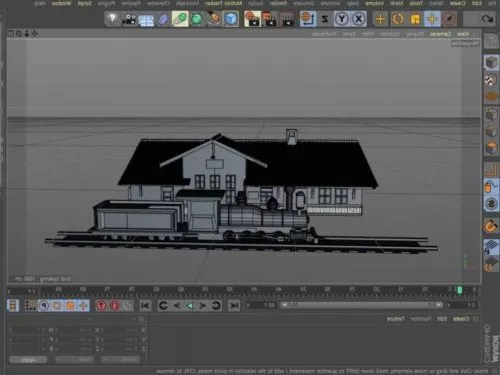This screenshot has height=375, width=500.
Task: Click the Undo arrow icon
Action: point(487,19)
